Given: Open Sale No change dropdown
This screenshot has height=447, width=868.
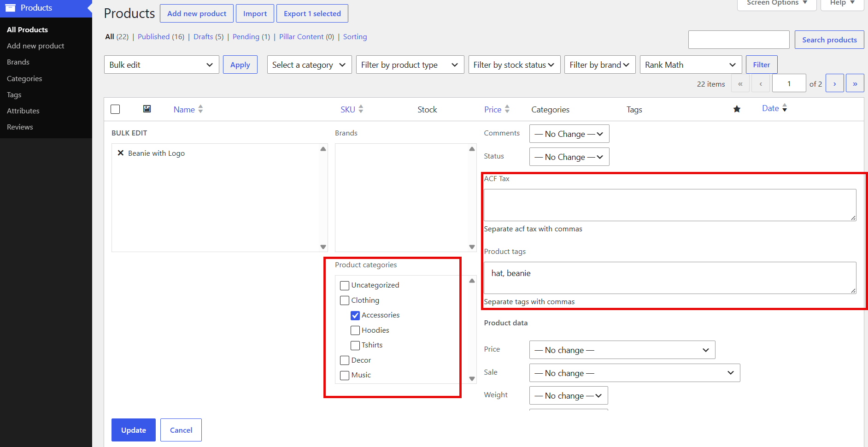Looking at the screenshot, I should 634,373.
